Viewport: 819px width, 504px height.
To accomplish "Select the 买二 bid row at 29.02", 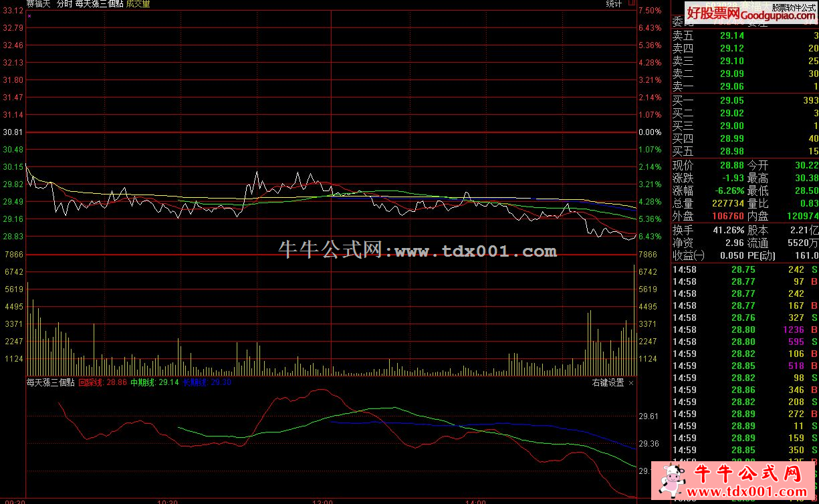I will 745,113.
